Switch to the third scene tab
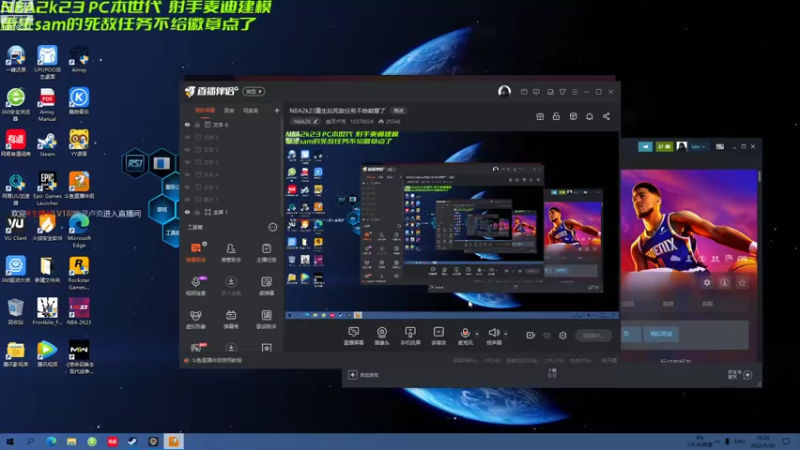This screenshot has width=800, height=450. coord(251,111)
